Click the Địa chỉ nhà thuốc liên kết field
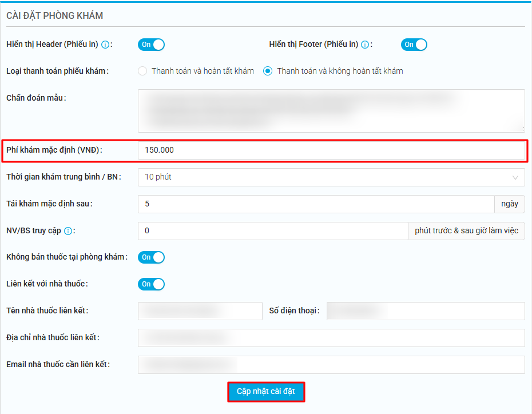Viewport: 532px width, 414px height. (x=331, y=338)
